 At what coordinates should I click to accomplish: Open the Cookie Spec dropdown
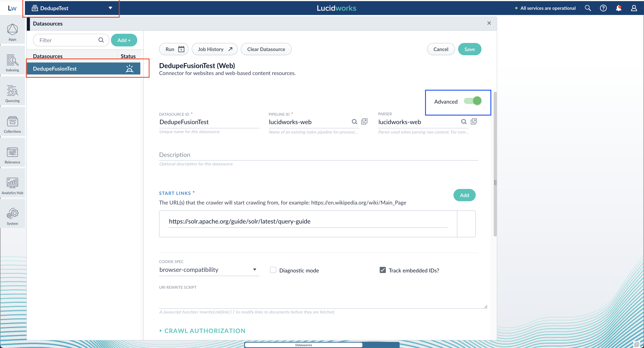[x=209, y=270]
